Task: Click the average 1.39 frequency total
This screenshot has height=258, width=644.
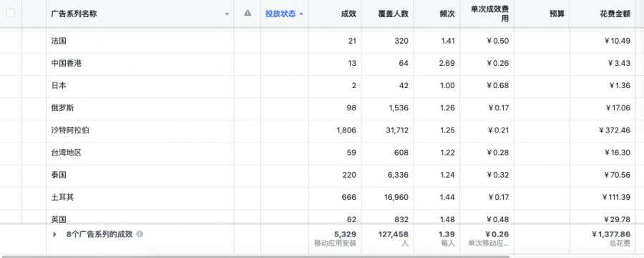Action: click(447, 234)
